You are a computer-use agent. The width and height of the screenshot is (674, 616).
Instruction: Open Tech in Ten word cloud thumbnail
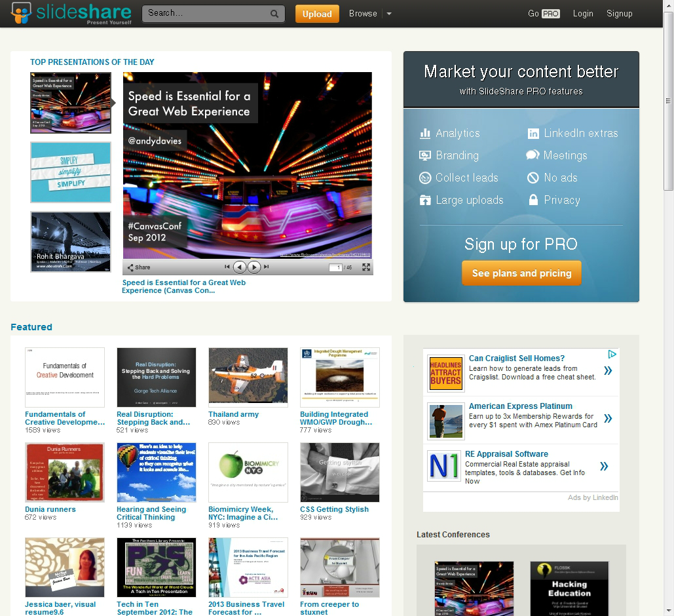157,568
